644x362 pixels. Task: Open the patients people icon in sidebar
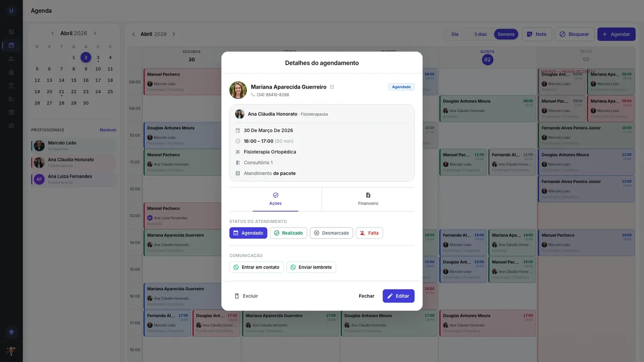[11, 58]
